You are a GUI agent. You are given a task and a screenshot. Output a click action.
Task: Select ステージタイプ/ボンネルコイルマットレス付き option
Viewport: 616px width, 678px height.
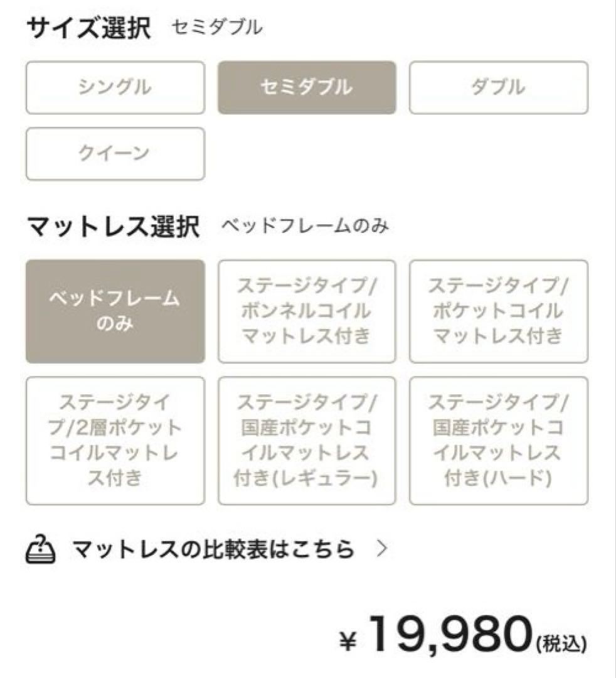tap(307, 312)
